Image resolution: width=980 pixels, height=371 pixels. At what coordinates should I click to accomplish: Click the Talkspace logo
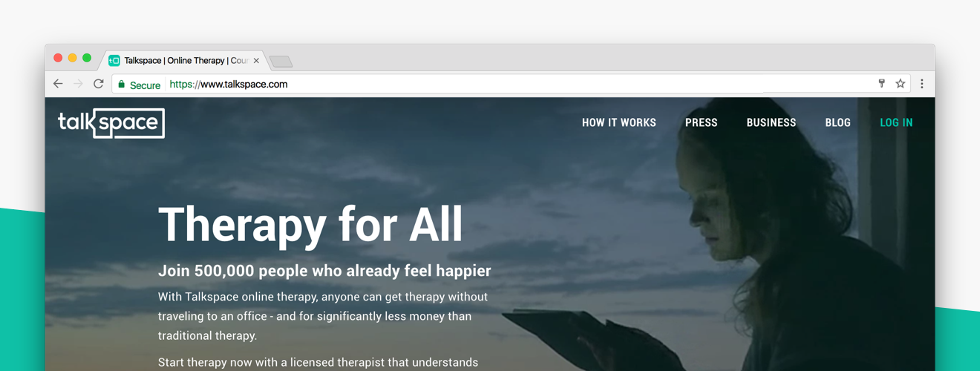[111, 123]
